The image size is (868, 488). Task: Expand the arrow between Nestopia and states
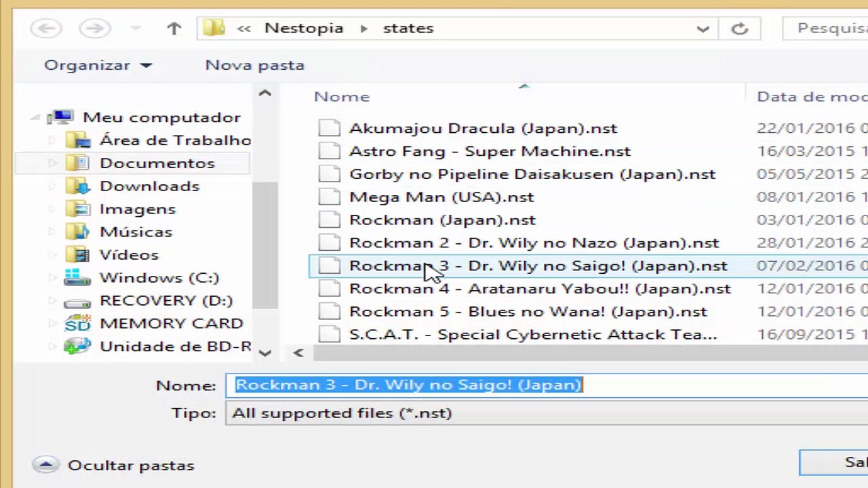(x=364, y=28)
